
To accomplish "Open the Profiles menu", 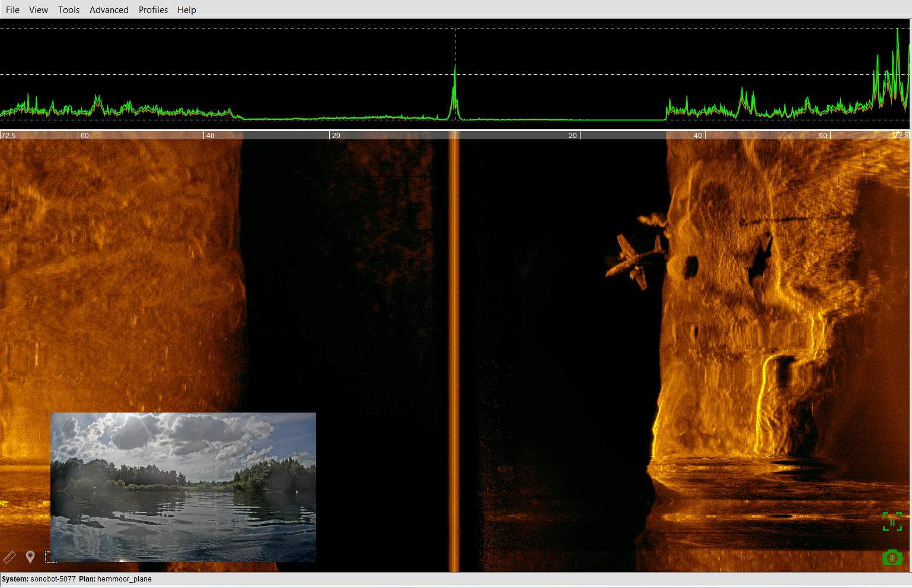I will 153,9.
